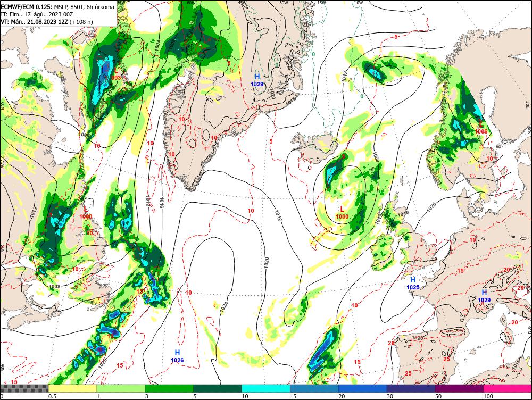Click the '75W' longitude label on left edge

(2, 164)
